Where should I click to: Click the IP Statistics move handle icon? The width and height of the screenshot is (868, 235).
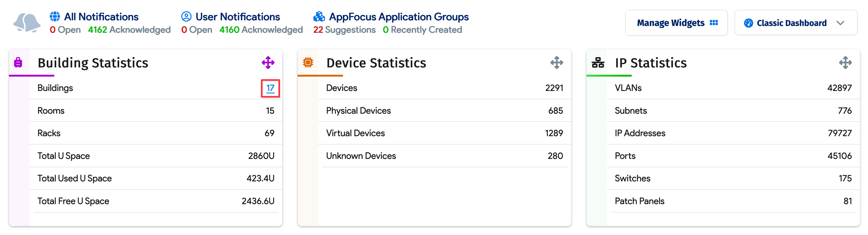pos(845,63)
